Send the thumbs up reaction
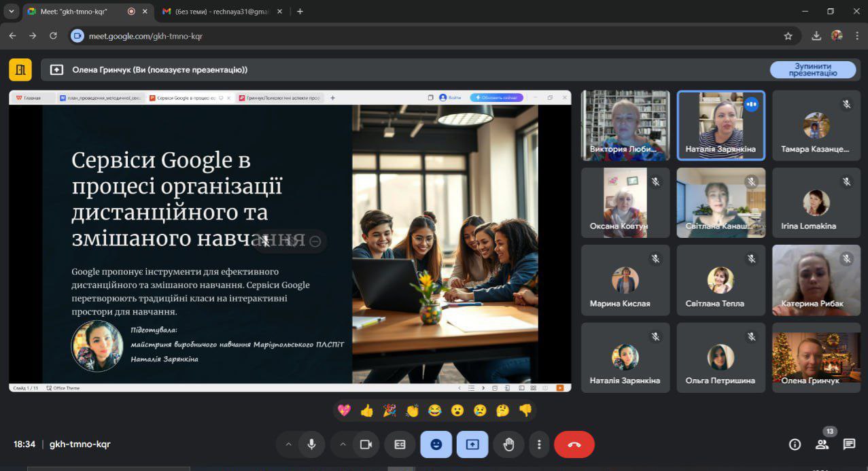This screenshot has height=471, width=868. click(x=367, y=411)
